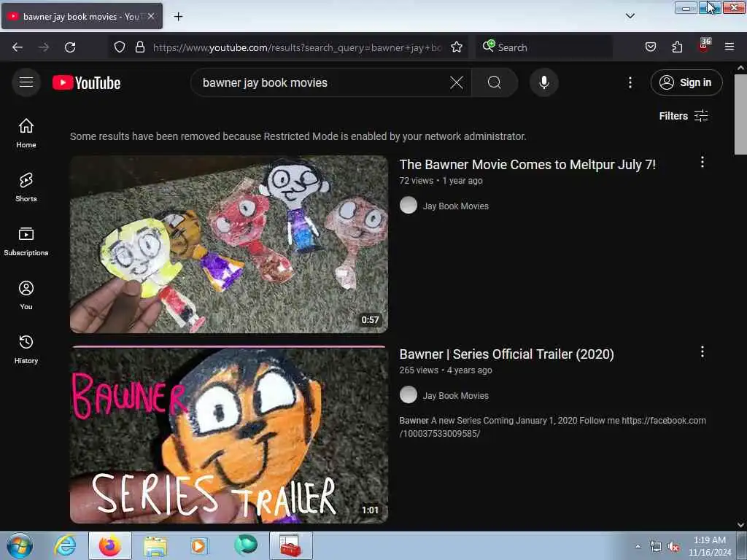Show site security padlock info

pyautogui.click(x=139, y=47)
